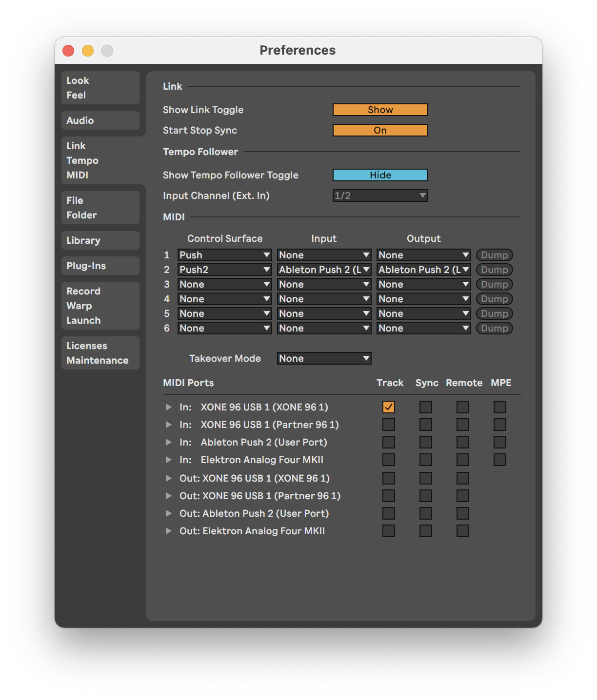Enable Track for In Elektron Analog Four
The width and height of the screenshot is (597, 700).
[389, 460]
